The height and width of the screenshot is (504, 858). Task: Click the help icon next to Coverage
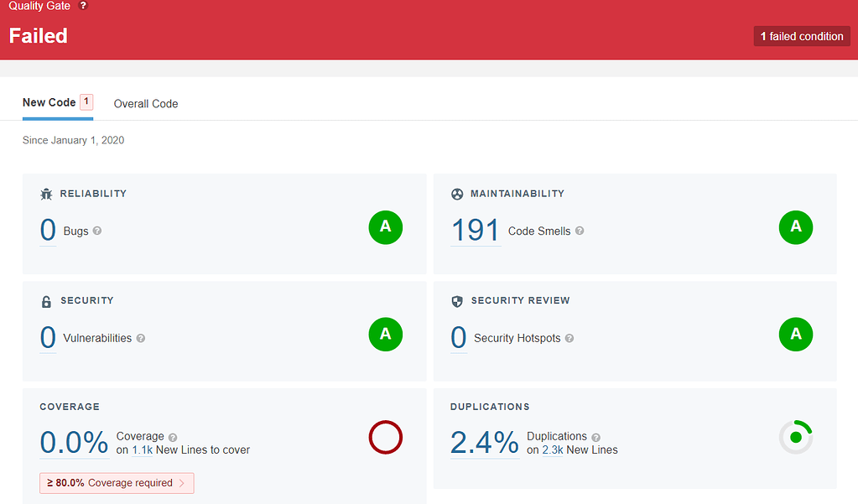click(x=173, y=437)
